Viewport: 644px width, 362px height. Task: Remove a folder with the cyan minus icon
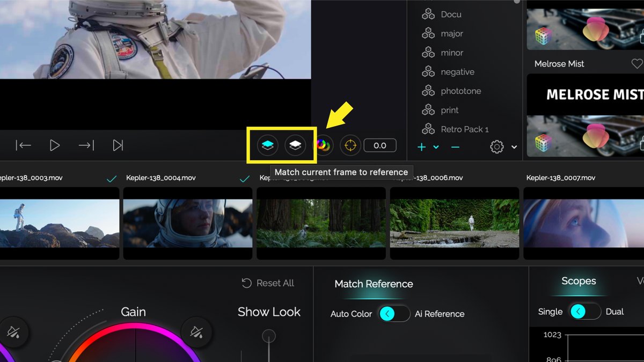tap(455, 147)
